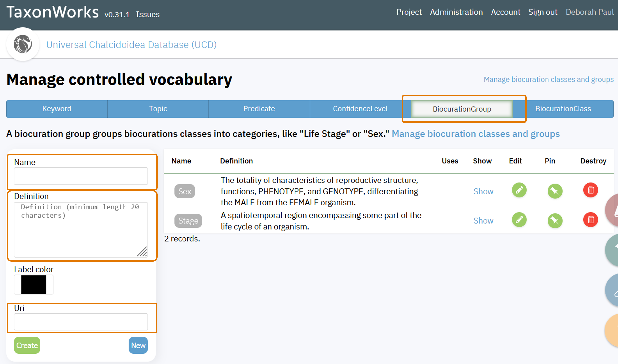The image size is (618, 364).
Task: Open the Predicate tab
Action: [259, 109]
